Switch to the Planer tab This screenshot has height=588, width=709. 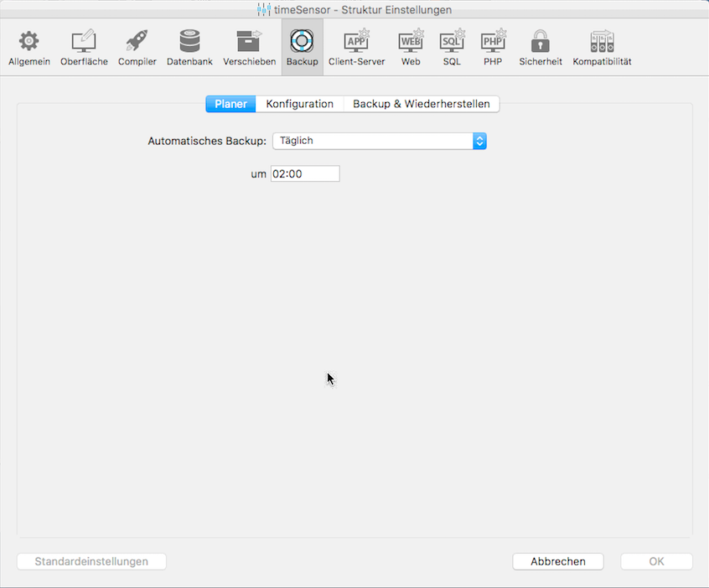[x=230, y=104]
